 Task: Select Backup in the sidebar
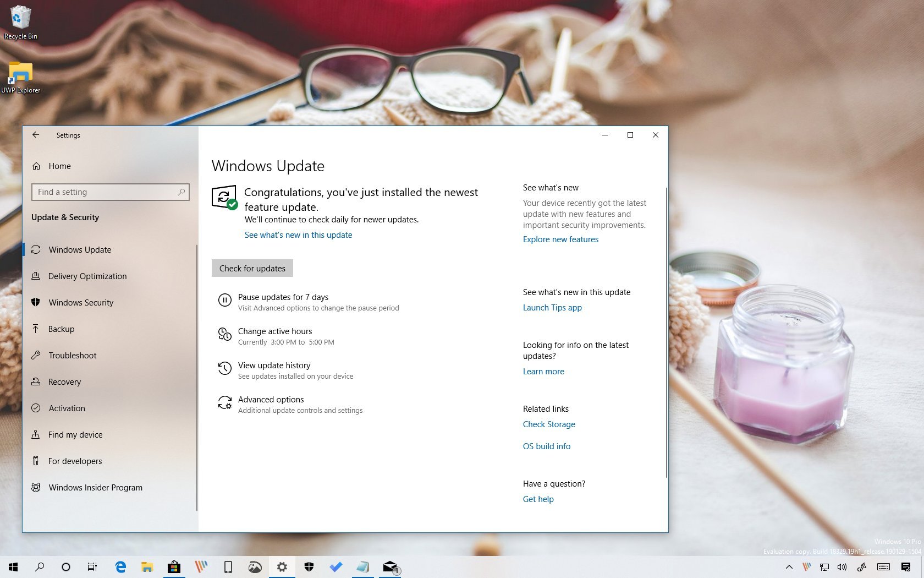pos(61,329)
